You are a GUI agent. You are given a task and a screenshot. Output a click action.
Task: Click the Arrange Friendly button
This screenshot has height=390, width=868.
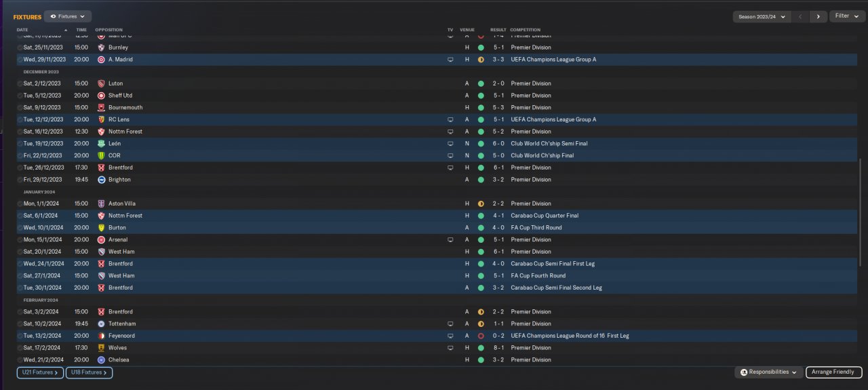pyautogui.click(x=833, y=372)
